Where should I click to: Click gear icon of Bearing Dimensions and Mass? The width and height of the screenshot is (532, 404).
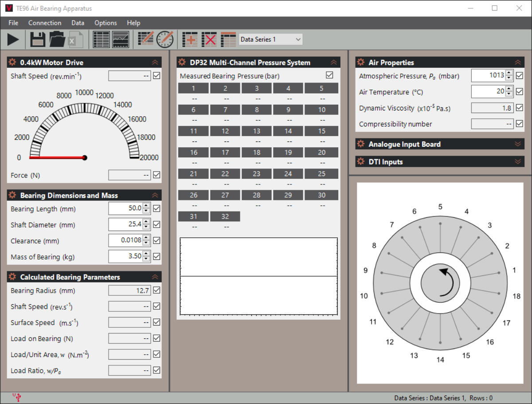coord(12,195)
